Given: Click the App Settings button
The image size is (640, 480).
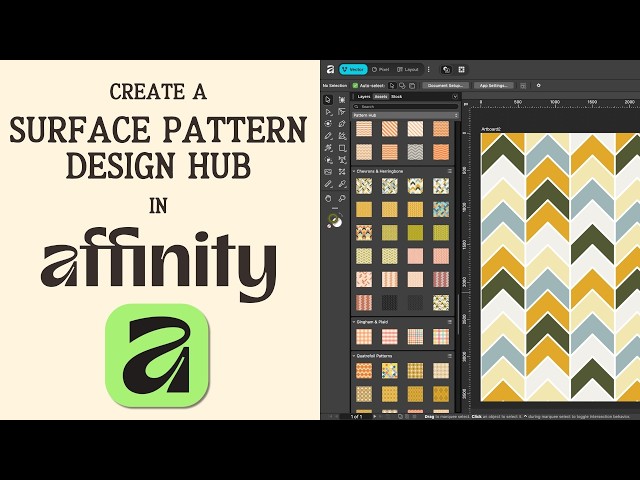Looking at the screenshot, I should (493, 86).
